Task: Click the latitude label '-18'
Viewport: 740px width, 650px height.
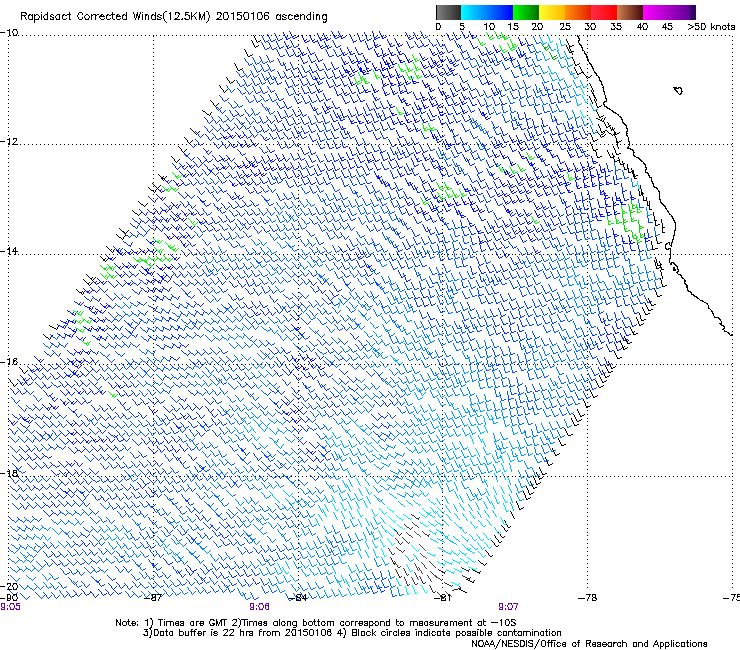Action: tap(9, 473)
